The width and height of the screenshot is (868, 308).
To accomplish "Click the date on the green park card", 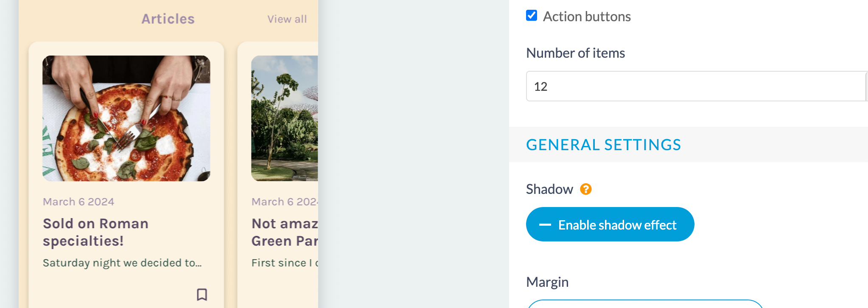I will (285, 202).
